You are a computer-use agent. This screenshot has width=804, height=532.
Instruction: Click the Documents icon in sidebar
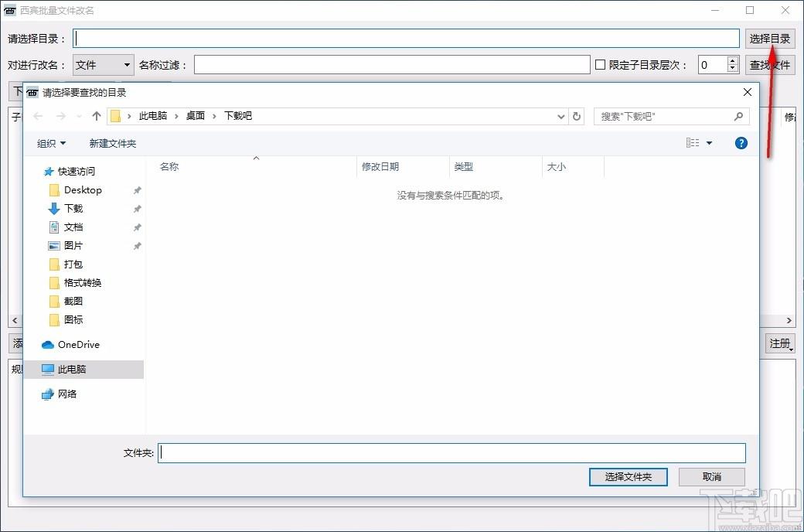click(54, 227)
